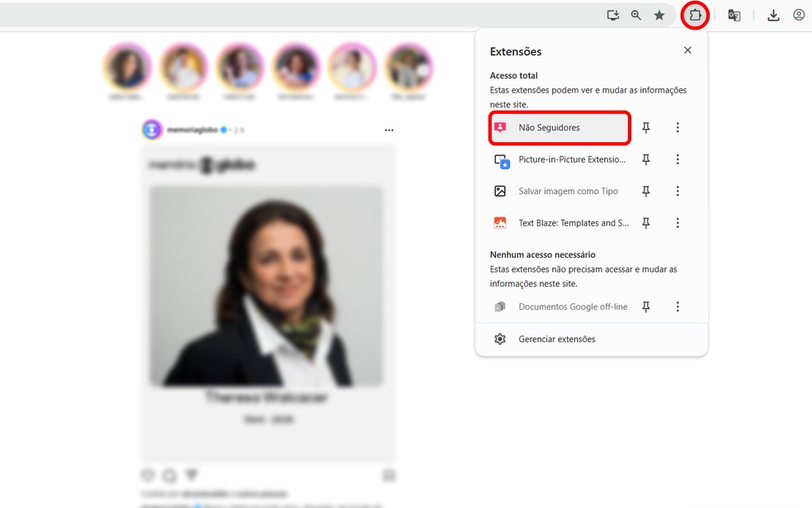This screenshot has width=812, height=508.
Task: Open Picture-in-Picture Extension entry
Action: (559, 159)
